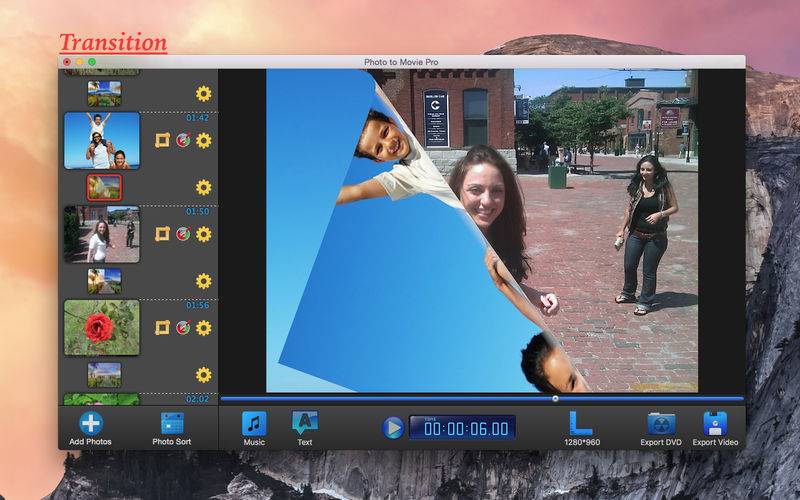Click the Export Video button
The width and height of the screenshot is (800, 500).
tap(715, 429)
